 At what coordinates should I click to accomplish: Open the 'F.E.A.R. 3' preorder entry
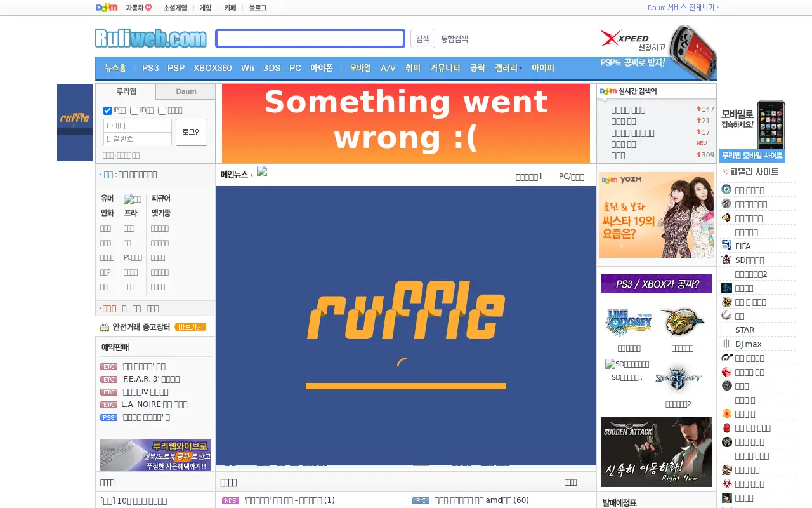[150, 379]
